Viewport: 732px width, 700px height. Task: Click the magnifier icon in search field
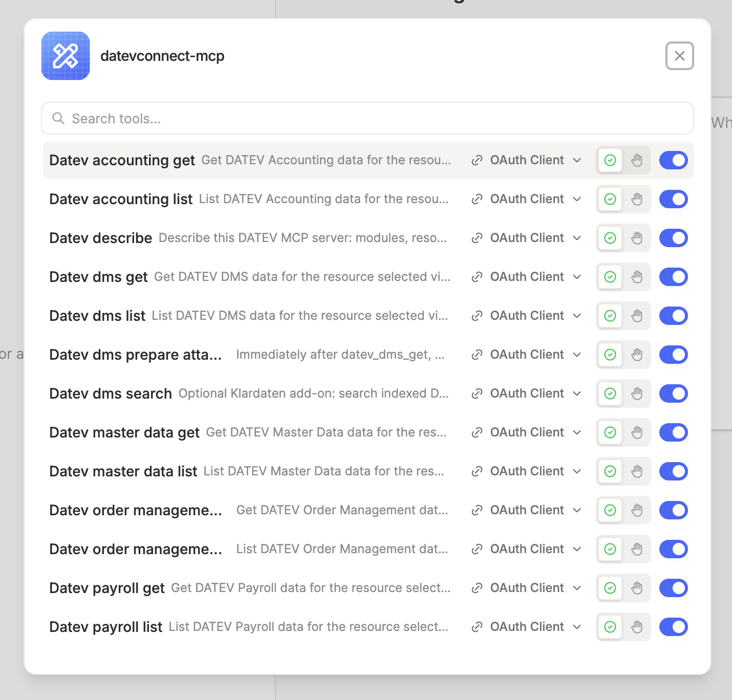point(58,118)
